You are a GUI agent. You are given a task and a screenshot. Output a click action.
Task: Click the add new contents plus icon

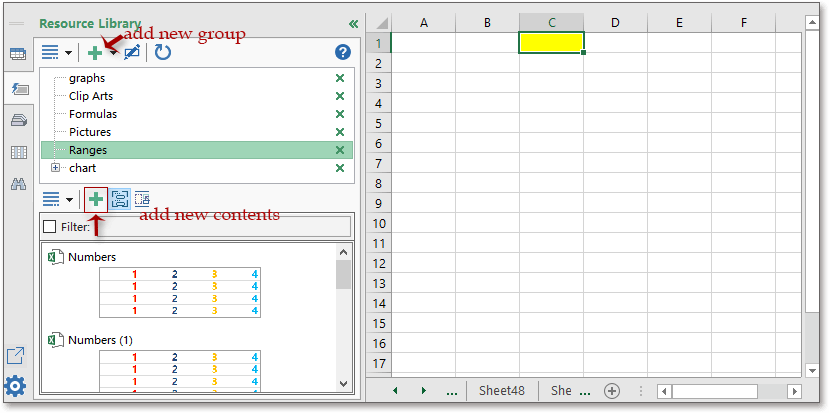coord(96,199)
